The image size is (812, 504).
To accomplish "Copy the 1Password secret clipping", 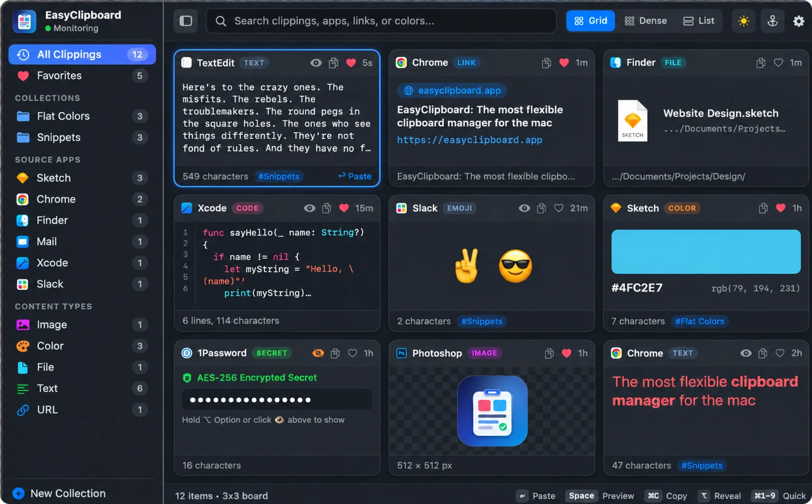I will point(335,353).
